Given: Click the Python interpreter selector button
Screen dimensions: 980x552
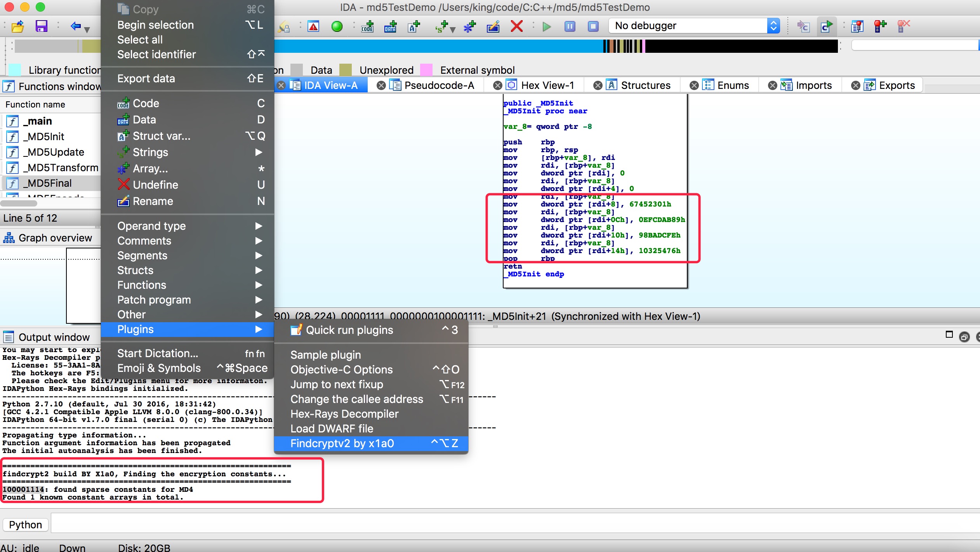Looking at the screenshot, I should pyautogui.click(x=26, y=525).
